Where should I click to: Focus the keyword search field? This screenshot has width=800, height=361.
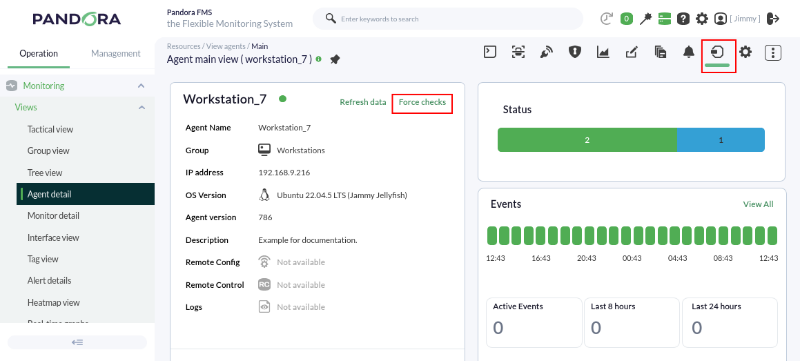(x=447, y=19)
